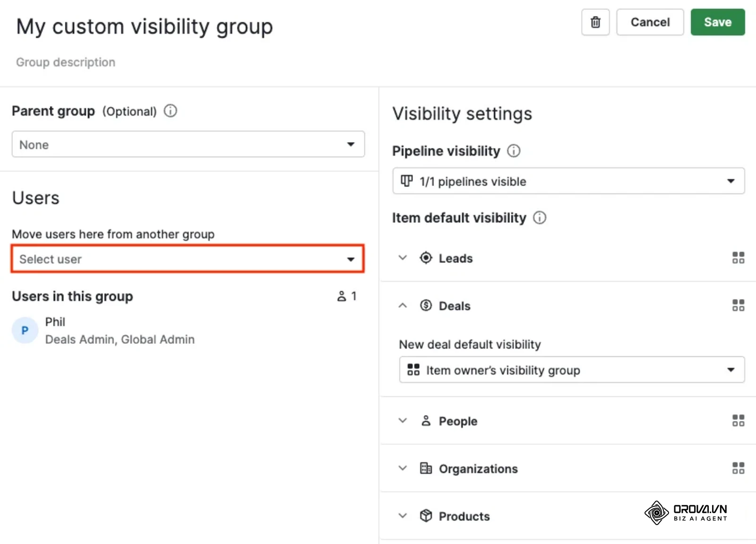Open the Select user dropdown
This screenshot has width=756, height=544.
coord(188,259)
